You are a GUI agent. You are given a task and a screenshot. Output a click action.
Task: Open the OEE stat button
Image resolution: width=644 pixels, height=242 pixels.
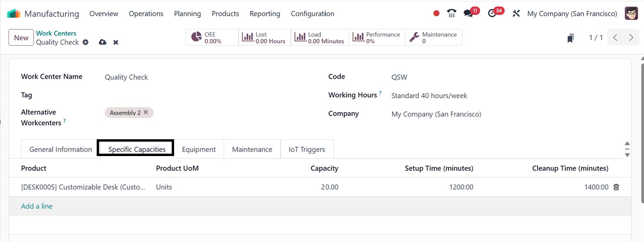point(212,37)
